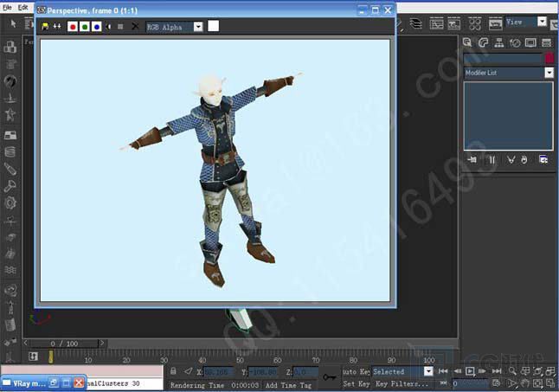Click previous frame arrow on time slider

pyautogui.click(x=26, y=343)
